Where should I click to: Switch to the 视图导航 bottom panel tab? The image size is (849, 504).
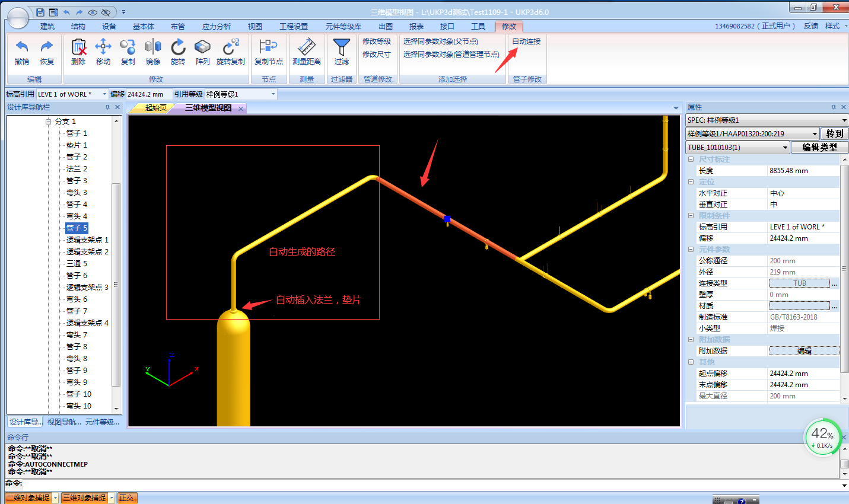[64, 422]
